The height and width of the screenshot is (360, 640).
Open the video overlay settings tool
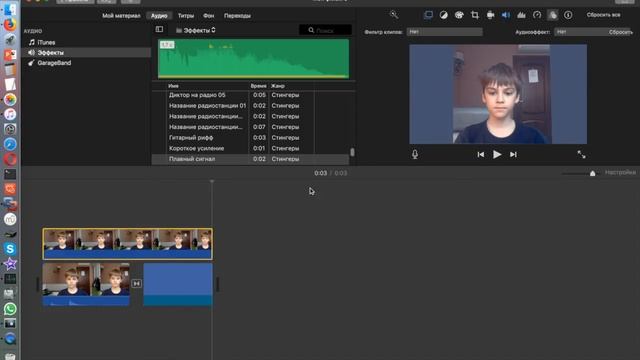tap(428, 15)
